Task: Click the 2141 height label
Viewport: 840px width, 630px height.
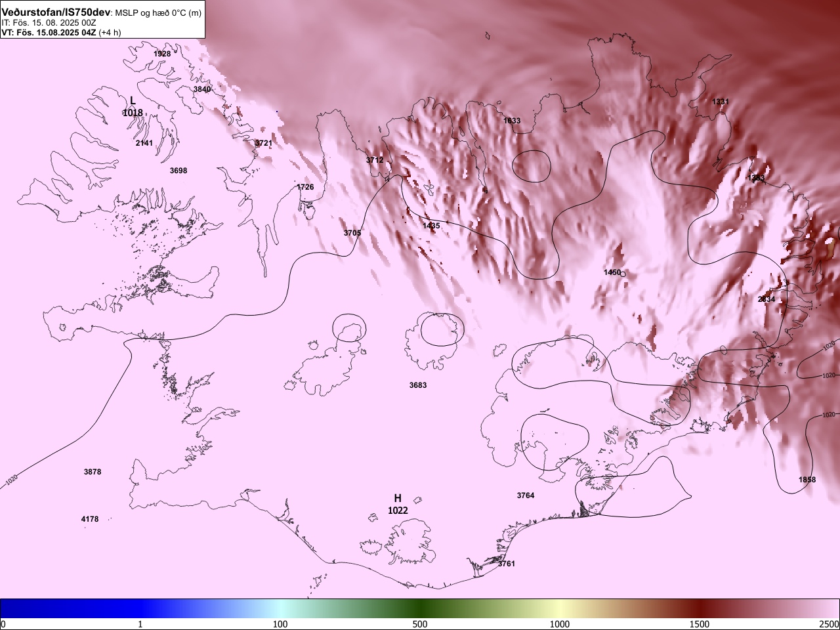Action: tap(144, 143)
